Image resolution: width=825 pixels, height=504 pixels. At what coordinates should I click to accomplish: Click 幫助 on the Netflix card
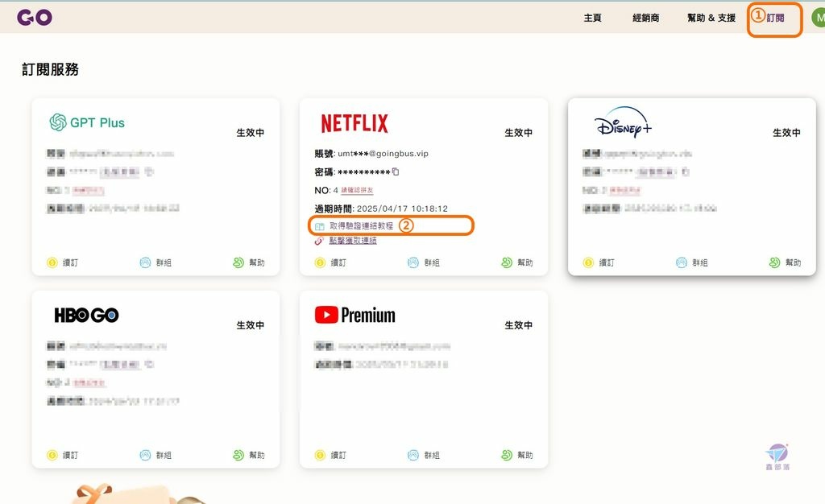point(517,262)
